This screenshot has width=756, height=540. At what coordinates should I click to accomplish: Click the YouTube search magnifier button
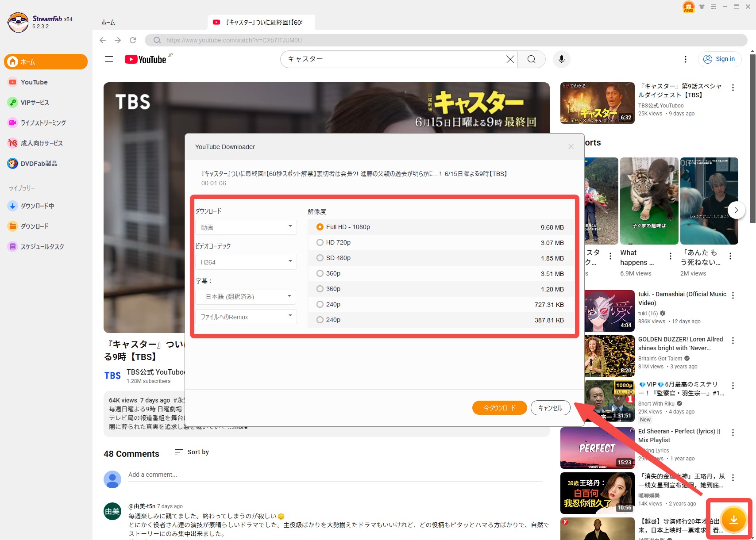(x=532, y=59)
